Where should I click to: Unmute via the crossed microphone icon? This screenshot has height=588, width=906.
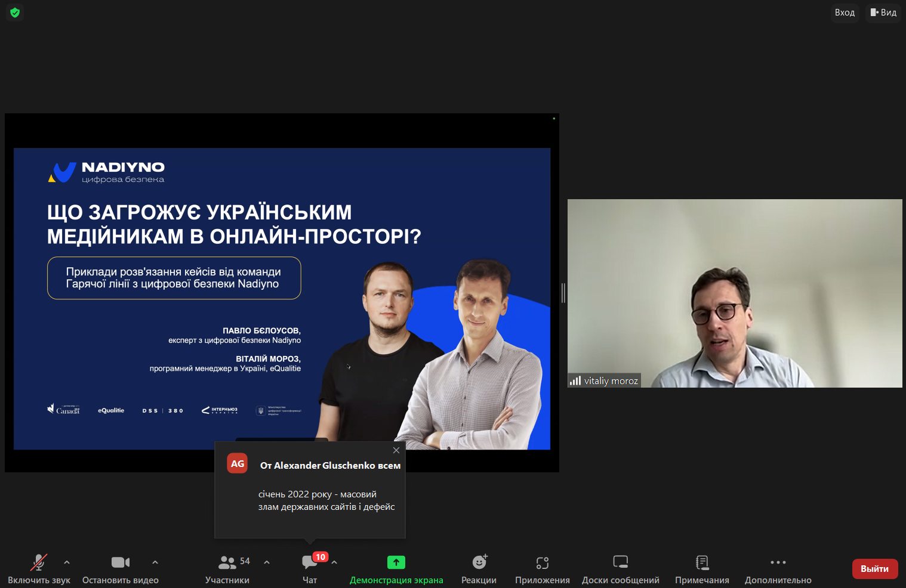click(39, 562)
